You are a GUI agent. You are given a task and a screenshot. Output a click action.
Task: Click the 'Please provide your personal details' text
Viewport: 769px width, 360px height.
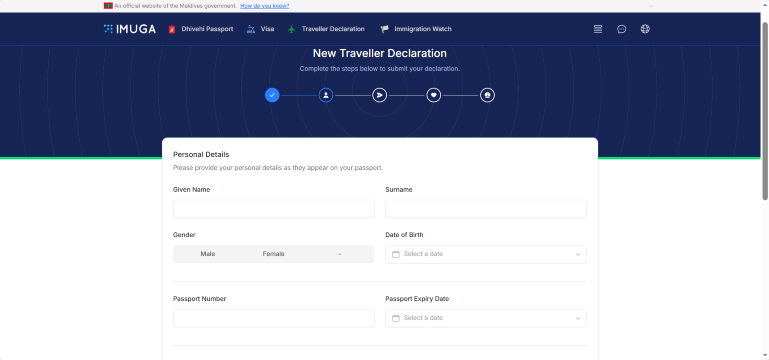pos(278,168)
